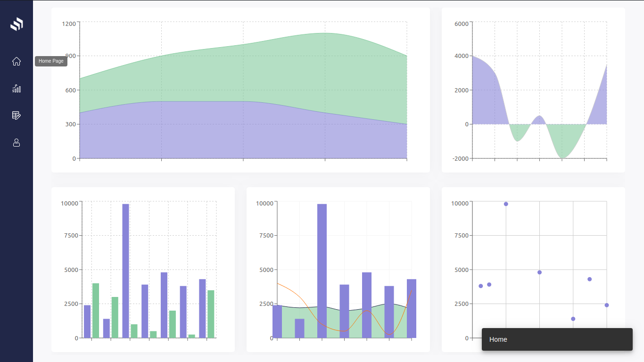The width and height of the screenshot is (644, 362).
Task: Click the tallest purple bar in the grouped bar chart
Action: (125, 271)
